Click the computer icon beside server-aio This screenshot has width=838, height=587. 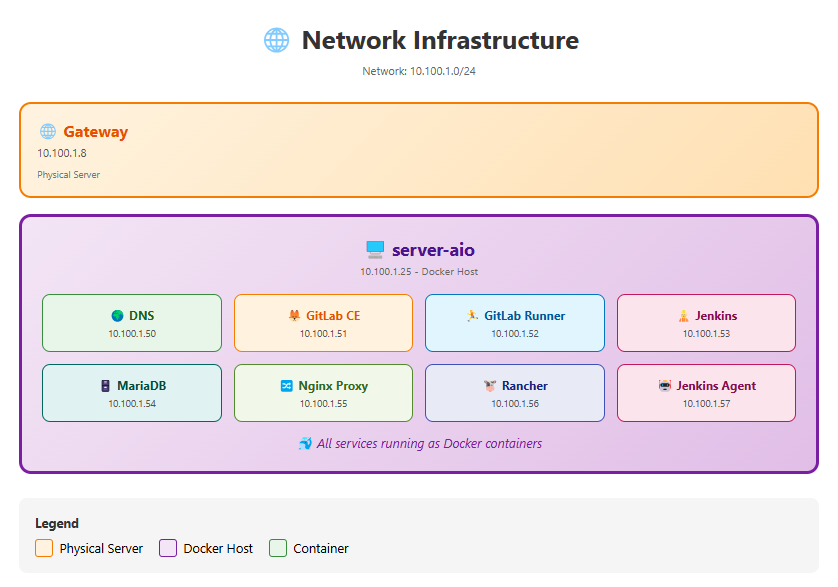(x=375, y=250)
